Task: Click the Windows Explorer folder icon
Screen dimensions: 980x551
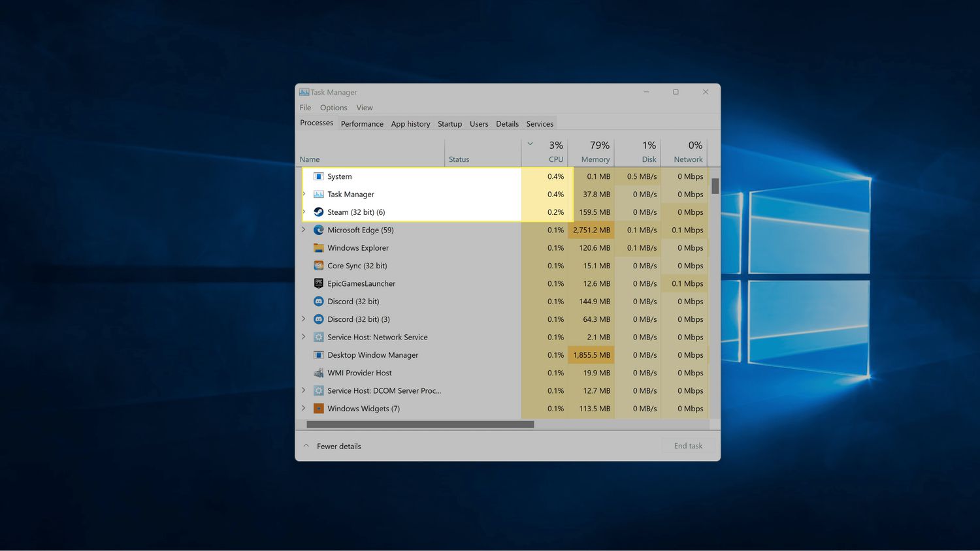Action: (318, 248)
